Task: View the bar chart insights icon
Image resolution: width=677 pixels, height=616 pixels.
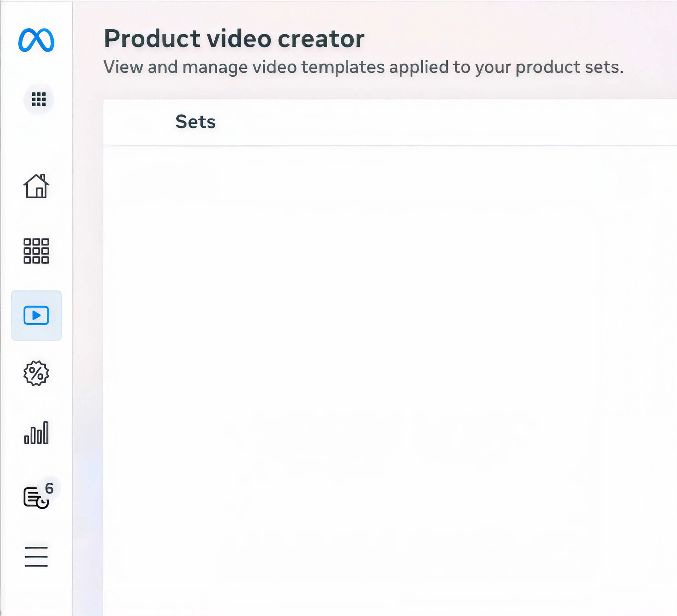Action: pyautogui.click(x=36, y=433)
